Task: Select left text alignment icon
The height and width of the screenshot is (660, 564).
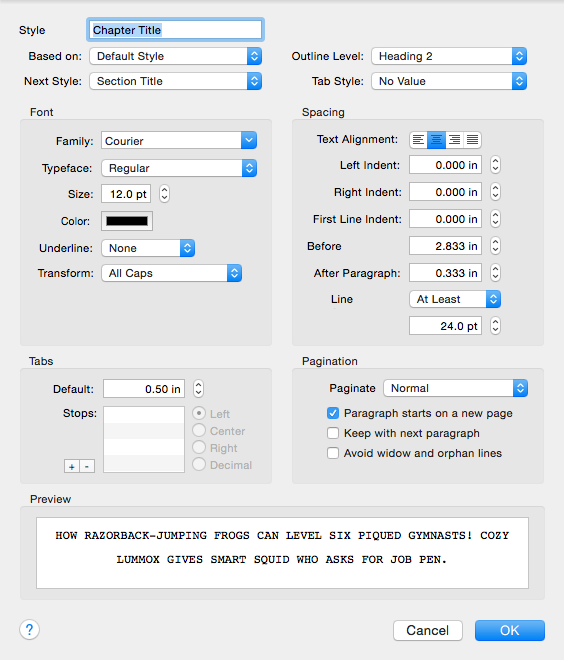Action: pyautogui.click(x=418, y=139)
